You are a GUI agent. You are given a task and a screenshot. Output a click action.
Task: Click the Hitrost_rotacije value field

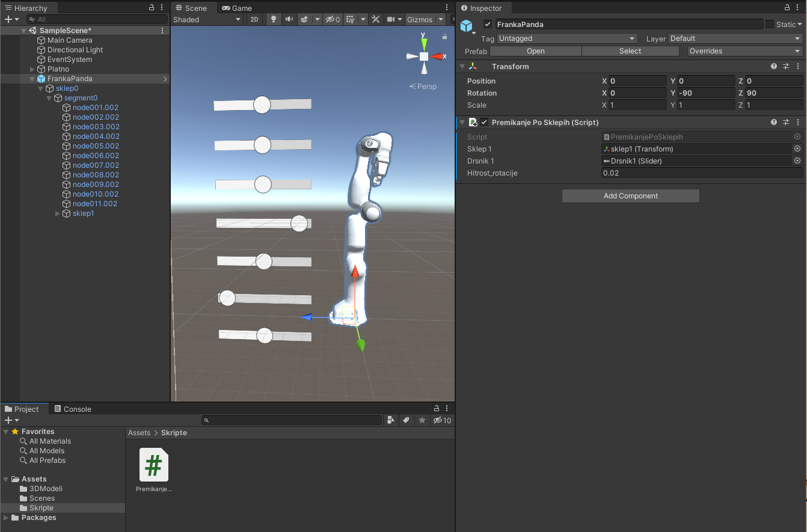[702, 173]
